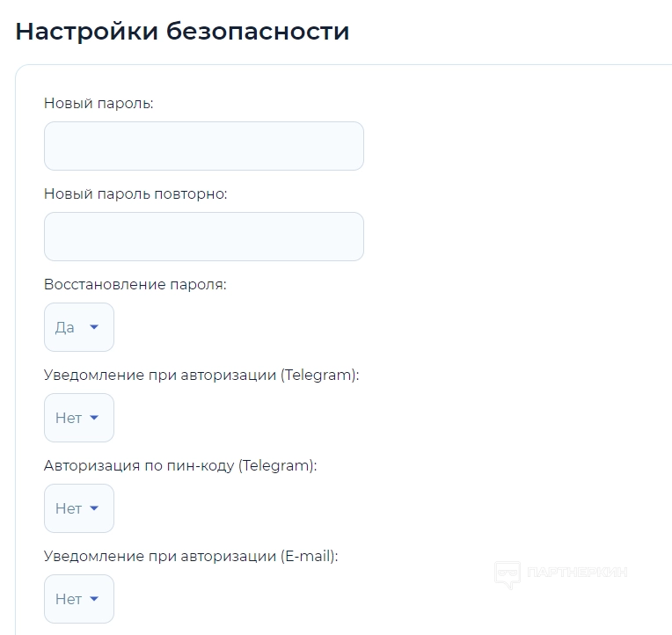Click the arrow icon in Восстановление пароля dropdown
The image size is (672, 635).
(x=95, y=327)
